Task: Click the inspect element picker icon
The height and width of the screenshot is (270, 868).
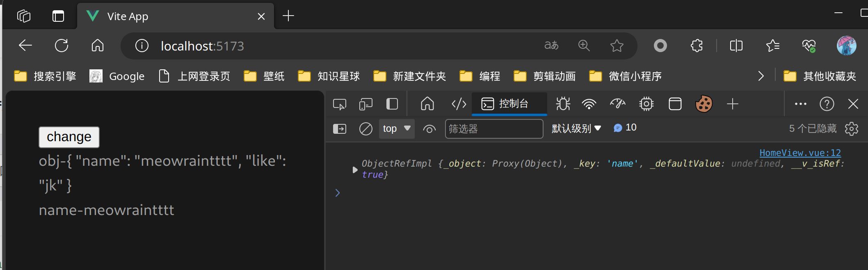Action: pos(339,104)
